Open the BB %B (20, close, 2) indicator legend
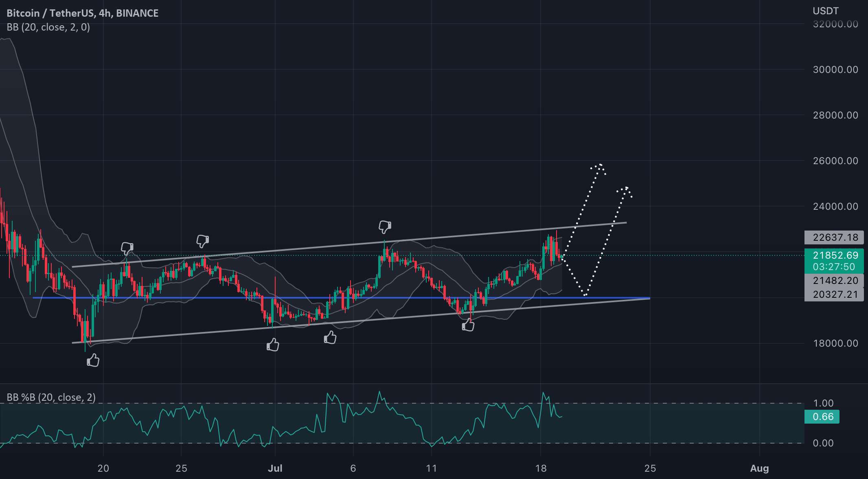868x479 pixels. point(51,397)
